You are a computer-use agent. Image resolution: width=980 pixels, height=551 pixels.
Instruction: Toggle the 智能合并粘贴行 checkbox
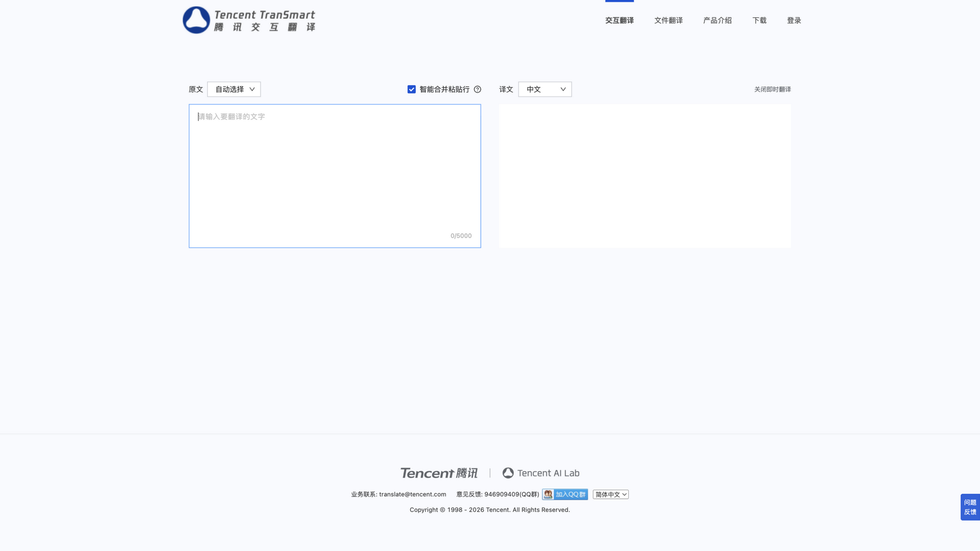411,89
